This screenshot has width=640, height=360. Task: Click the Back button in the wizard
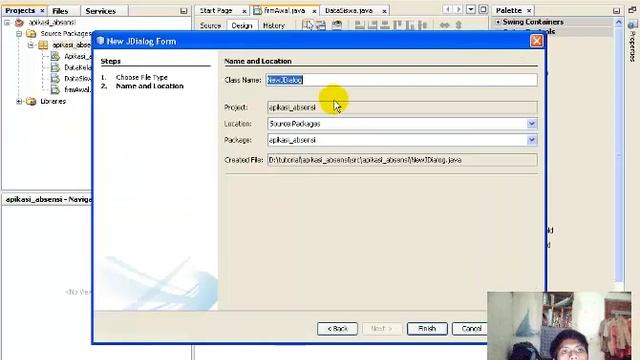tap(337, 329)
